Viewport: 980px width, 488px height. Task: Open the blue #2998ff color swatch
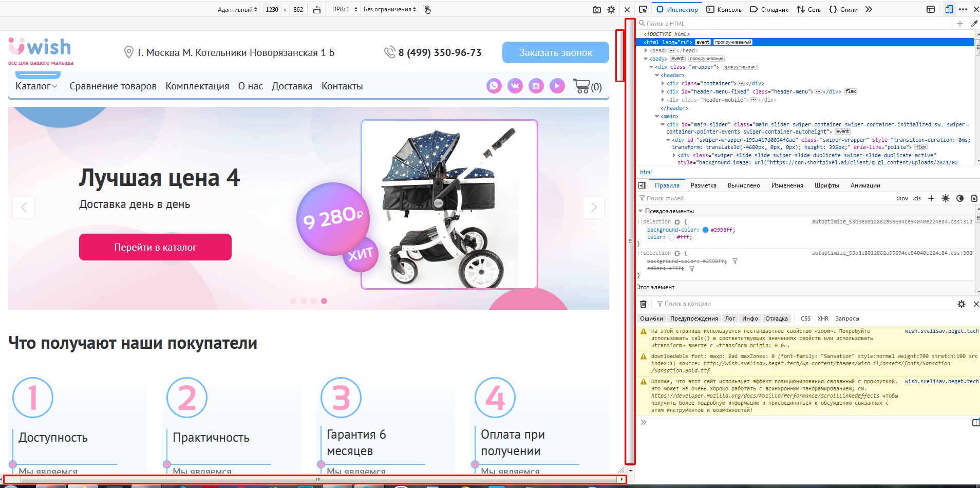tap(705, 230)
